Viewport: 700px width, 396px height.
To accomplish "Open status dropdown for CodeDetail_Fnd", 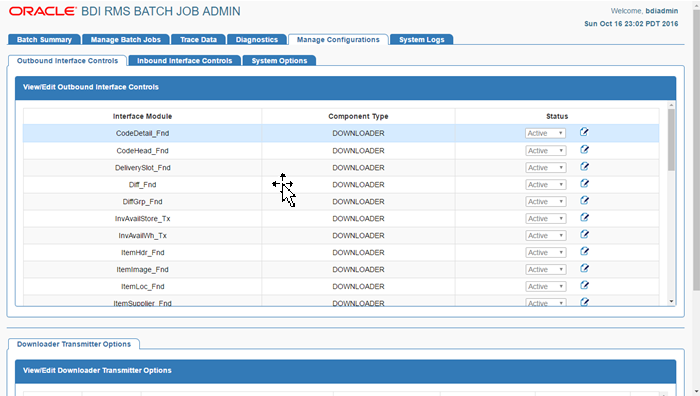I will pyautogui.click(x=546, y=133).
